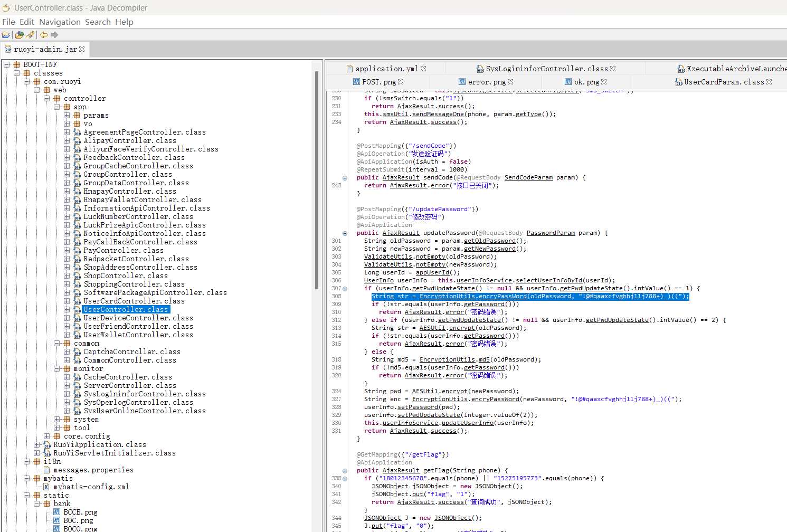Switch to the error.png tab
787x532 pixels.
coord(486,82)
